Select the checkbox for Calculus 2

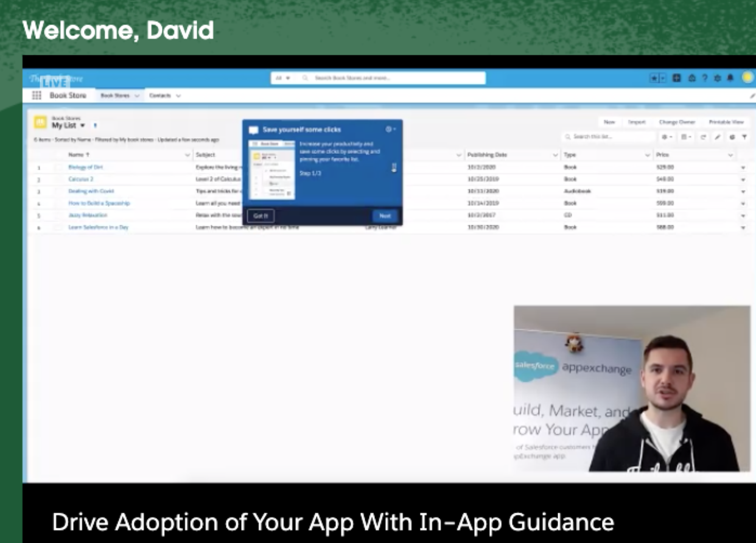point(58,179)
